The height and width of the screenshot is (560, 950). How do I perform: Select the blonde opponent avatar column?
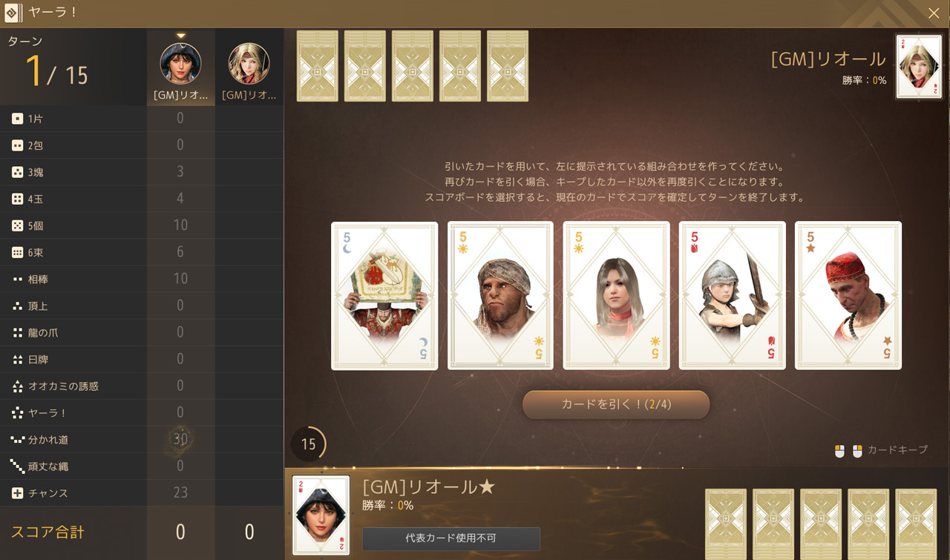[x=249, y=67]
